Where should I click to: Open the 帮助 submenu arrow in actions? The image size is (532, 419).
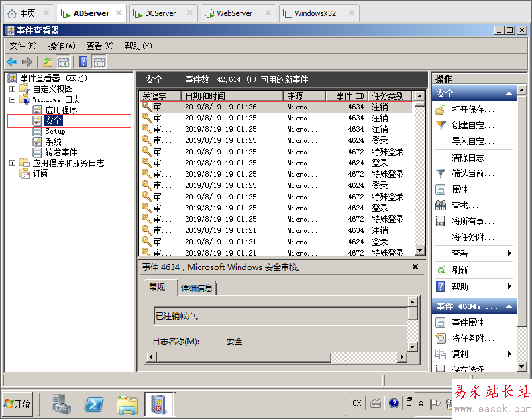click(509, 286)
